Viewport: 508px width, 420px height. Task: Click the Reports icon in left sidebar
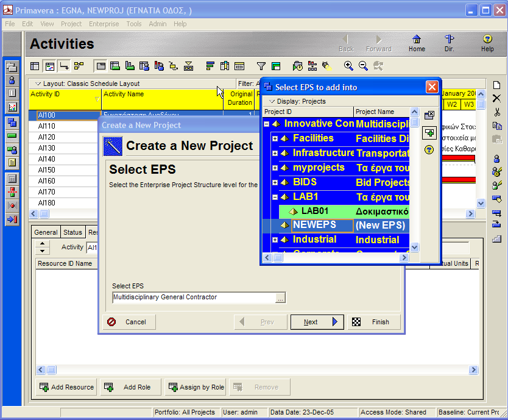point(12,93)
